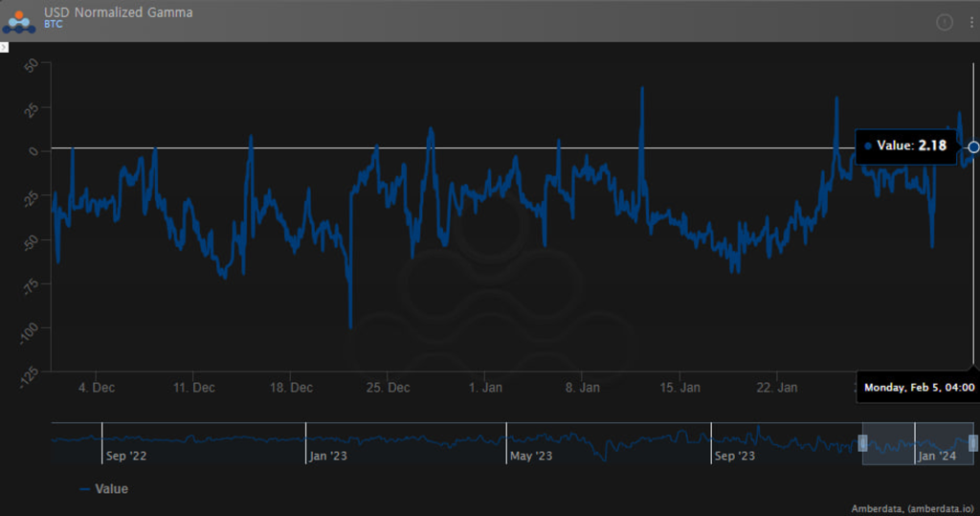
Task: Open the chart info icon
Action: pyautogui.click(x=945, y=22)
